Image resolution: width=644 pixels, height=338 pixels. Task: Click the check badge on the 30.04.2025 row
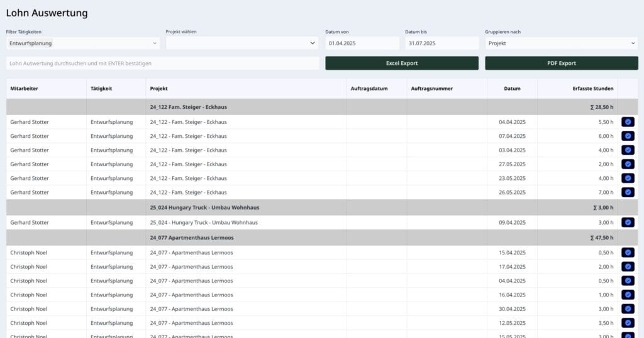pos(628,309)
